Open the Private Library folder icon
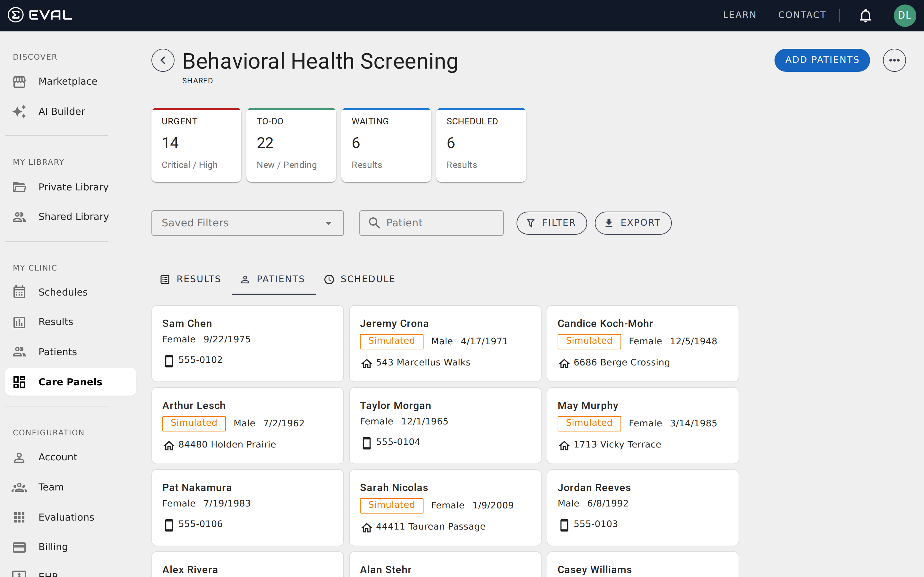Screen dimensions: 924x577 click(20, 187)
